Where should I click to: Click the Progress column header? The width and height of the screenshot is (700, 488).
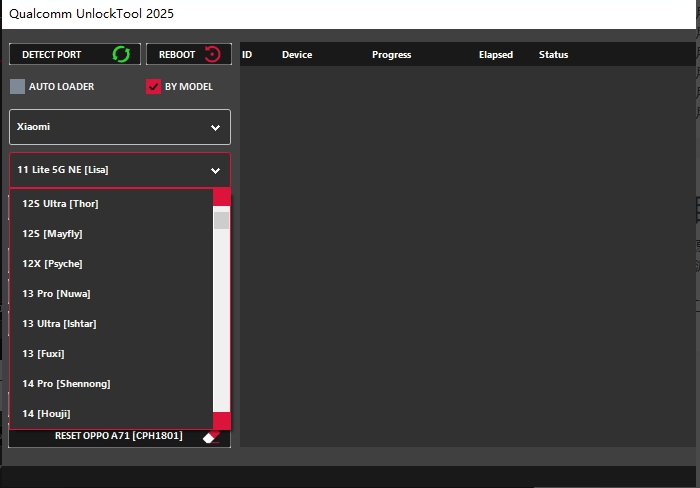pos(392,54)
